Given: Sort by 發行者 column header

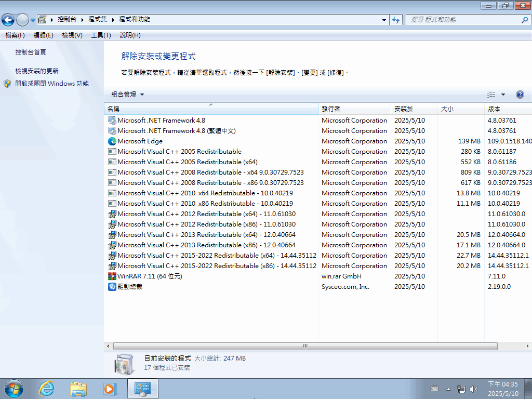Looking at the screenshot, I should [354, 109].
